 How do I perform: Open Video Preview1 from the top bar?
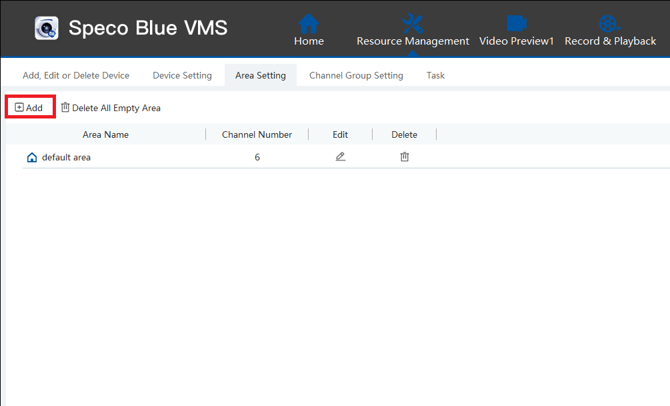click(x=516, y=29)
